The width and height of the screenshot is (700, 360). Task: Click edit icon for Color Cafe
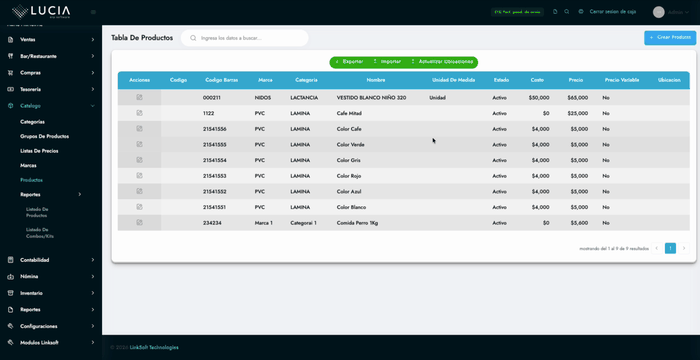(x=139, y=129)
